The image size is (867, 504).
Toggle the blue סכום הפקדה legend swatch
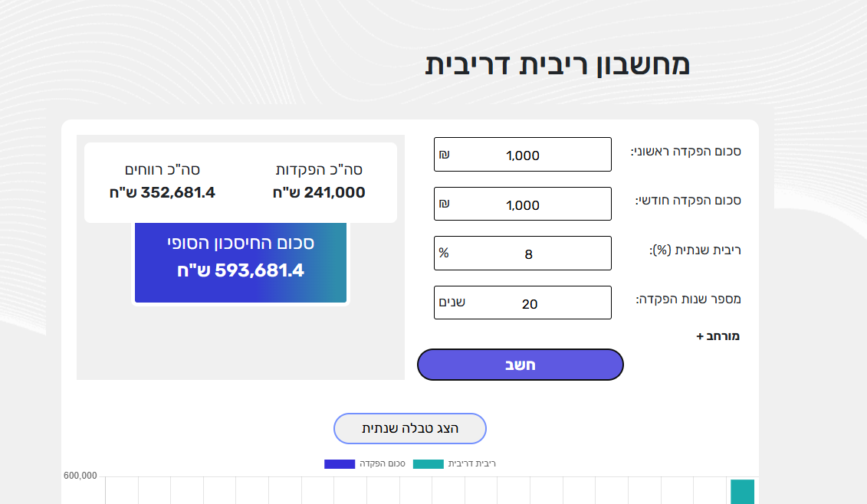[x=340, y=464]
